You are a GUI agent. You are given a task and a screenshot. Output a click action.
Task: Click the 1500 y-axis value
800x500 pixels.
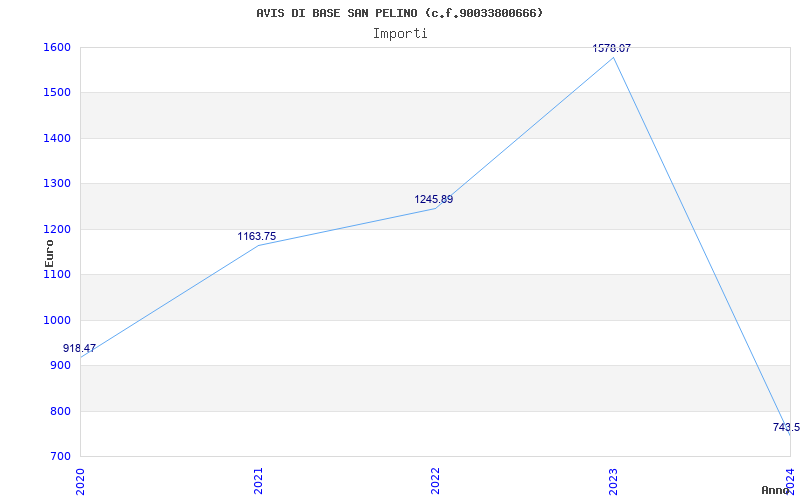pyautogui.click(x=57, y=93)
